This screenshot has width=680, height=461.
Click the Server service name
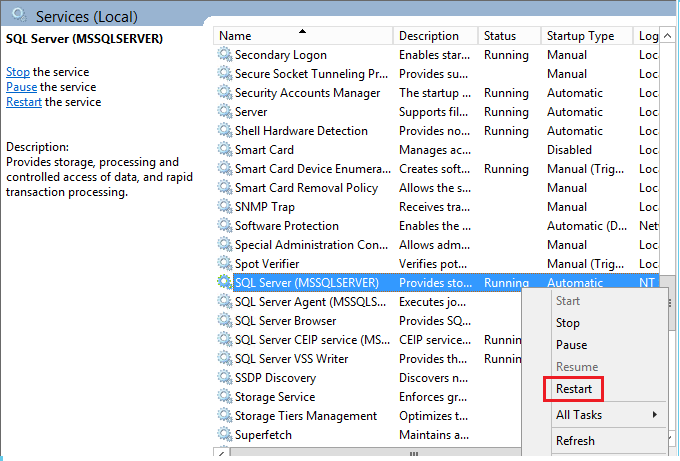coord(251,112)
